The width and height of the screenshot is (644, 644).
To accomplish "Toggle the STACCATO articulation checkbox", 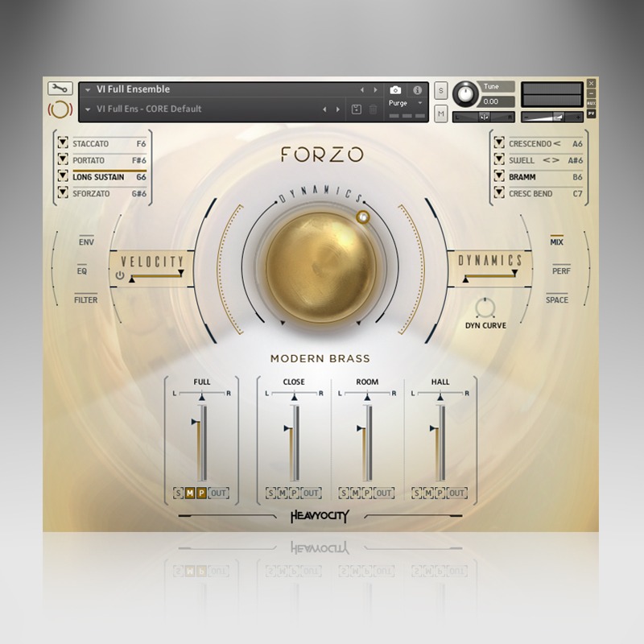I will point(63,144).
